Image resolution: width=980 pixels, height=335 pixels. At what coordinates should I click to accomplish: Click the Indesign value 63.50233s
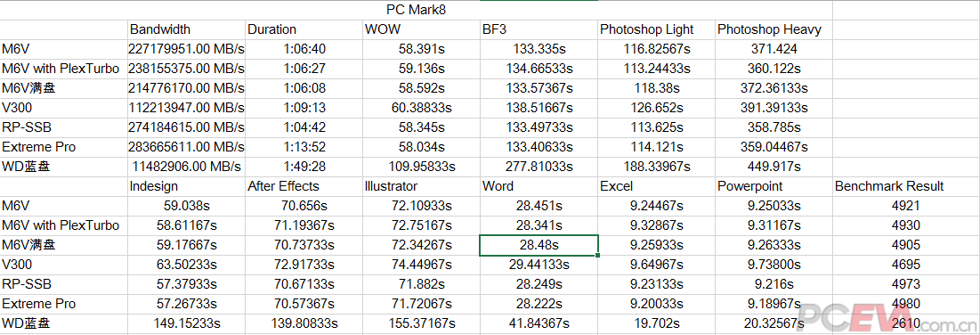click(x=186, y=265)
